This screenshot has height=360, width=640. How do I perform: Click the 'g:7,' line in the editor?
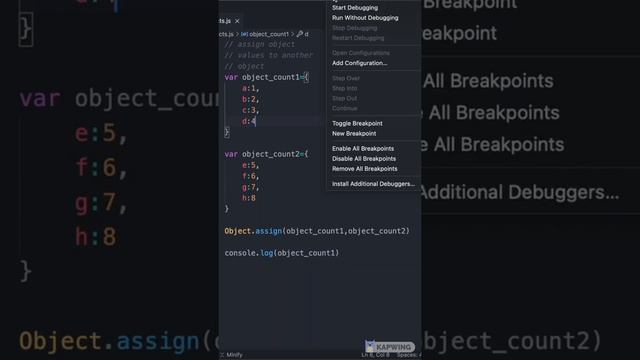[x=250, y=187]
